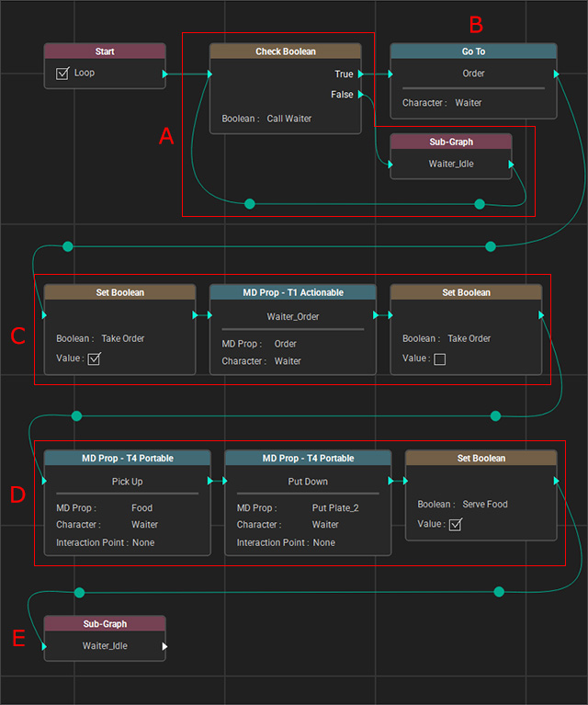The width and height of the screenshot is (588, 705).
Task: Click the True output port
Action: [360, 74]
